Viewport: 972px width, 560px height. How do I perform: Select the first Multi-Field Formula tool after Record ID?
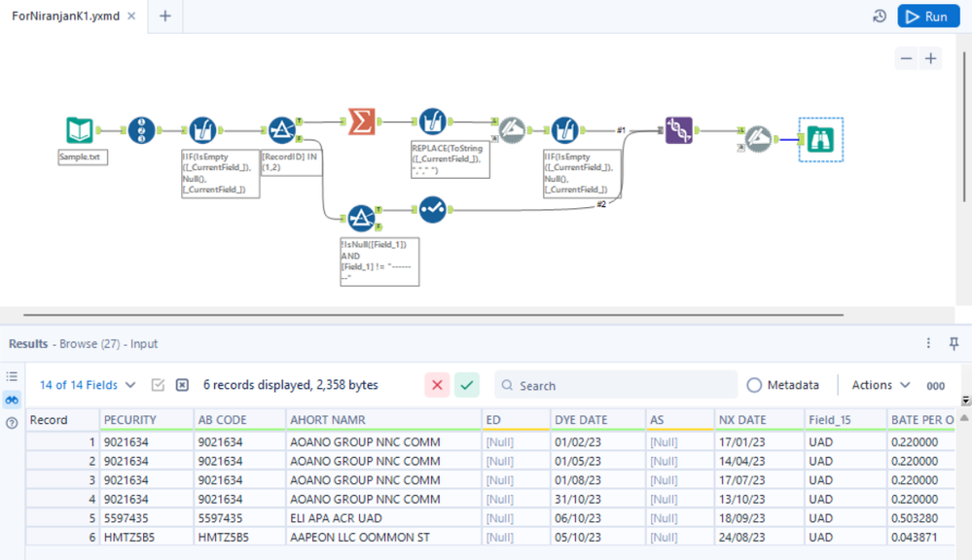pos(202,130)
